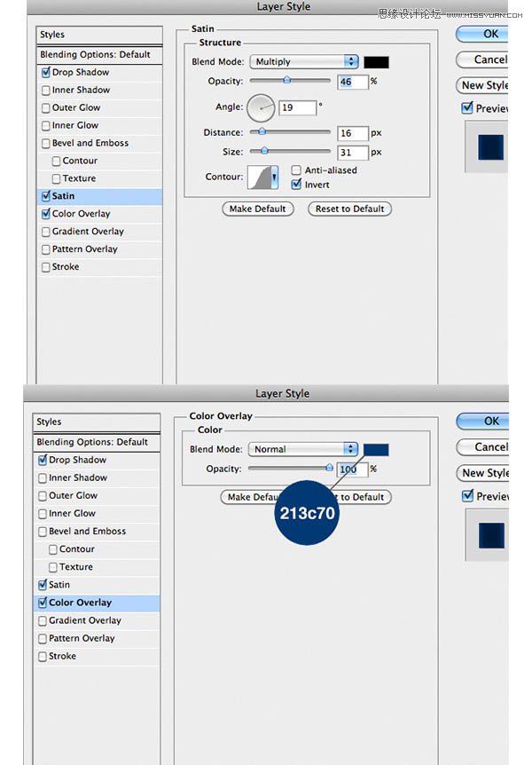This screenshot has width=532, height=765.
Task: Click New Style in the Color Overlay dialog
Action: click(x=482, y=473)
